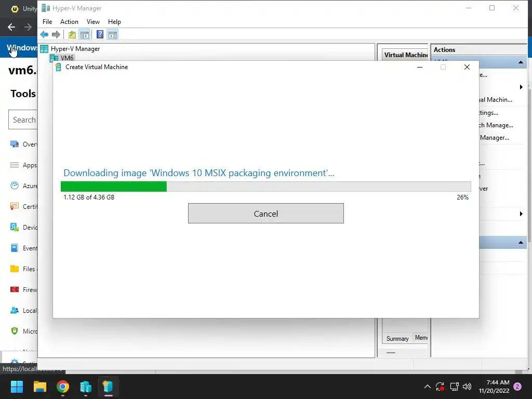Click the Virtual Switch Manager action
Screen dimensions: 532x399
tap(496, 125)
